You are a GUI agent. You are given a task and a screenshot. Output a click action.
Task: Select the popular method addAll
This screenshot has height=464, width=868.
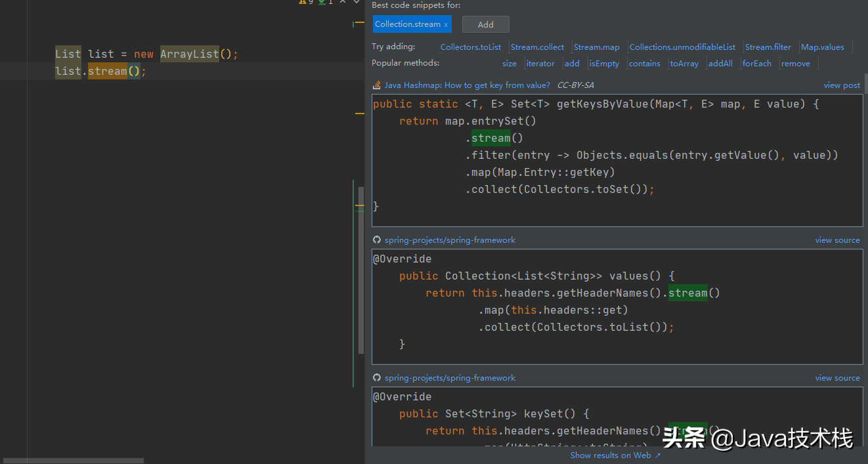720,64
